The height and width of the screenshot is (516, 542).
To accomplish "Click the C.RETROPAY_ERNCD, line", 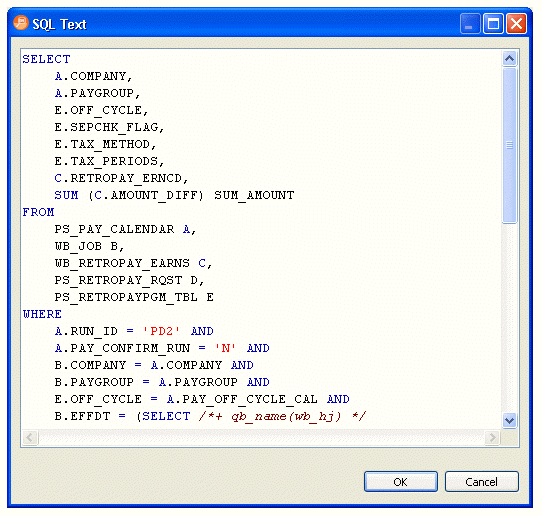I will point(121,178).
